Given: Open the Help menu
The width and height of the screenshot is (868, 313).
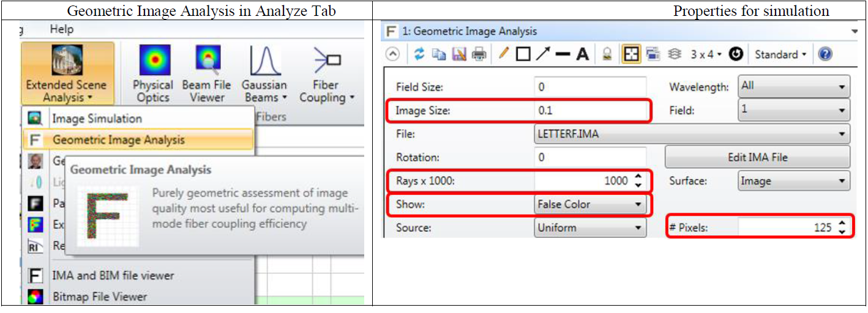Looking at the screenshot, I should pos(61,29).
